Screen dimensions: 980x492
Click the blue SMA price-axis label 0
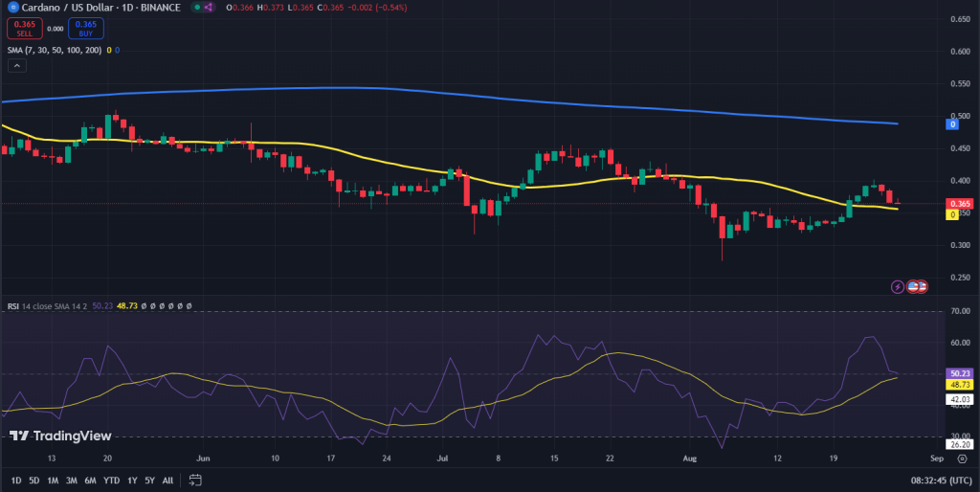(x=952, y=124)
